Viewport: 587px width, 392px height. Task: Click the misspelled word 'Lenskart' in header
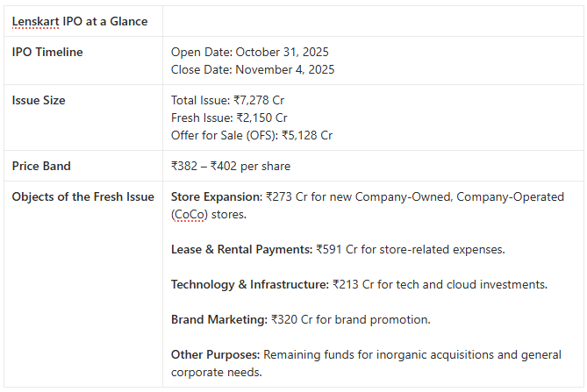tap(34, 21)
